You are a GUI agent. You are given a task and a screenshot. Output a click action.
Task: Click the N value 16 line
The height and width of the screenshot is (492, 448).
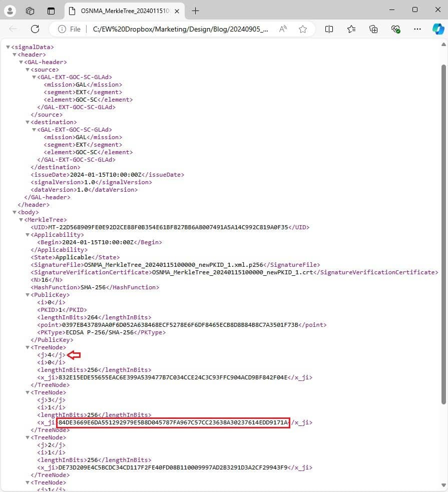[x=47, y=280]
